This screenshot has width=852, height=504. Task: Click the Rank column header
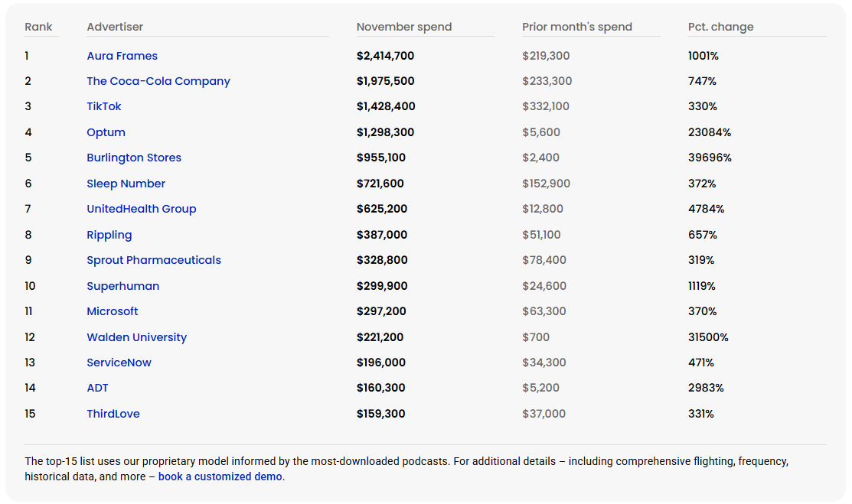(x=38, y=27)
